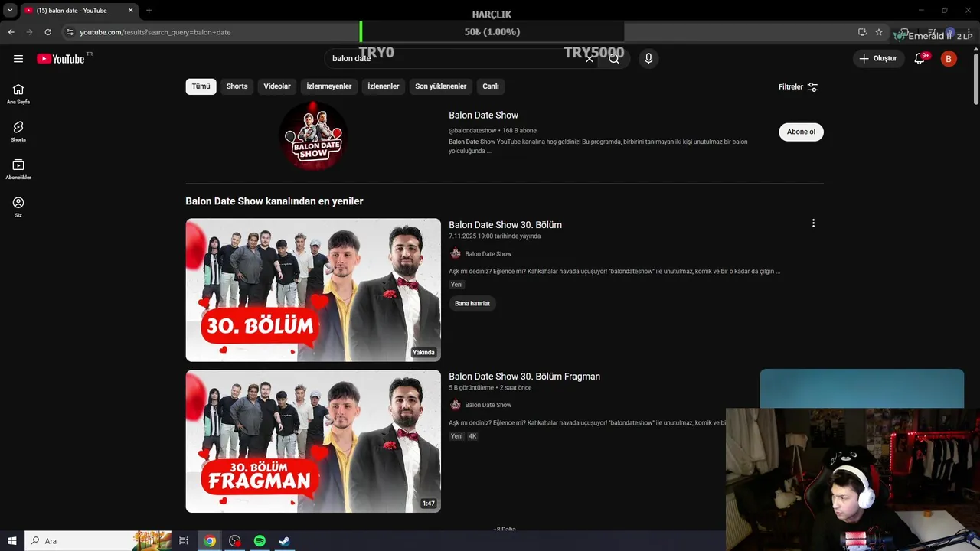Click Abone ol for Balon Date Show

coord(801,132)
